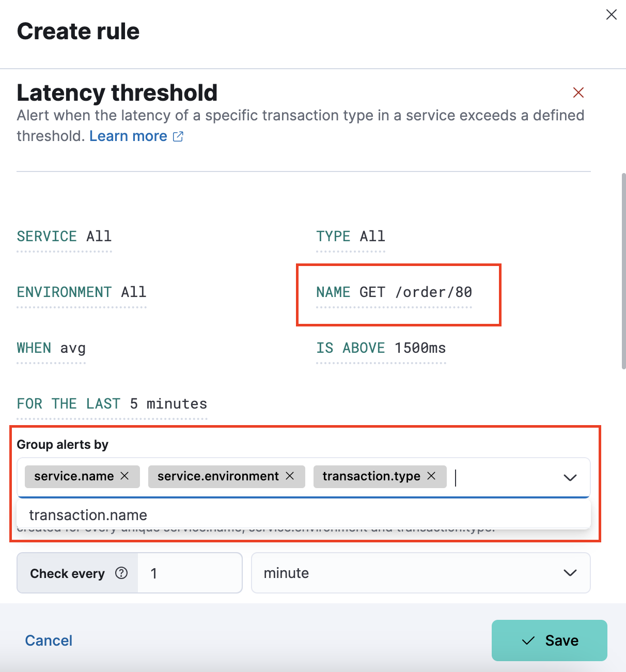Change the ENVIRONMENT All filter

click(x=82, y=293)
